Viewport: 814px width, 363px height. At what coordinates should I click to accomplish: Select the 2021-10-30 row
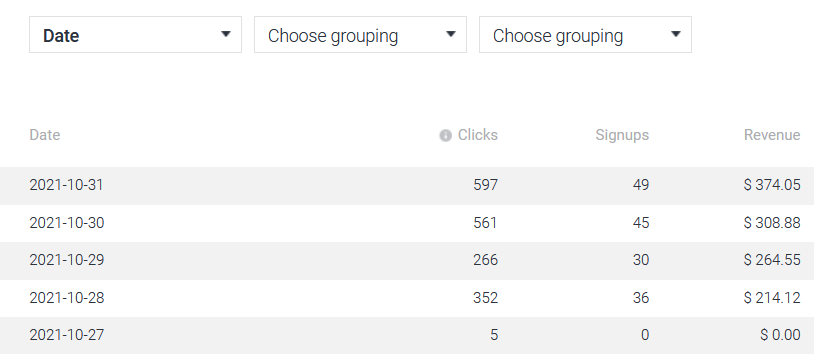pyautogui.click(x=407, y=223)
